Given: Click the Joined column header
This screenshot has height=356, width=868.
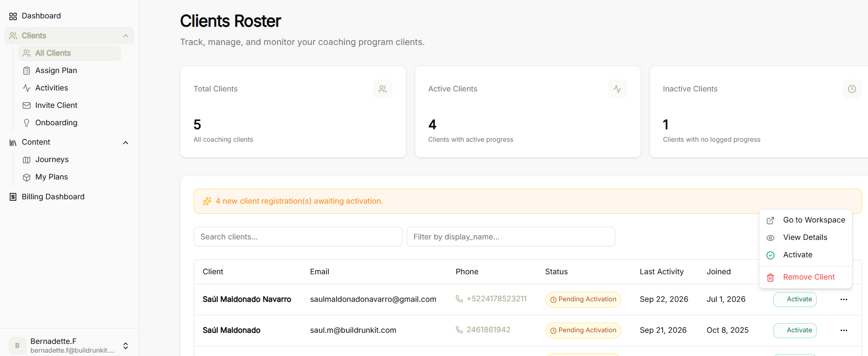Looking at the screenshot, I should (x=719, y=272).
